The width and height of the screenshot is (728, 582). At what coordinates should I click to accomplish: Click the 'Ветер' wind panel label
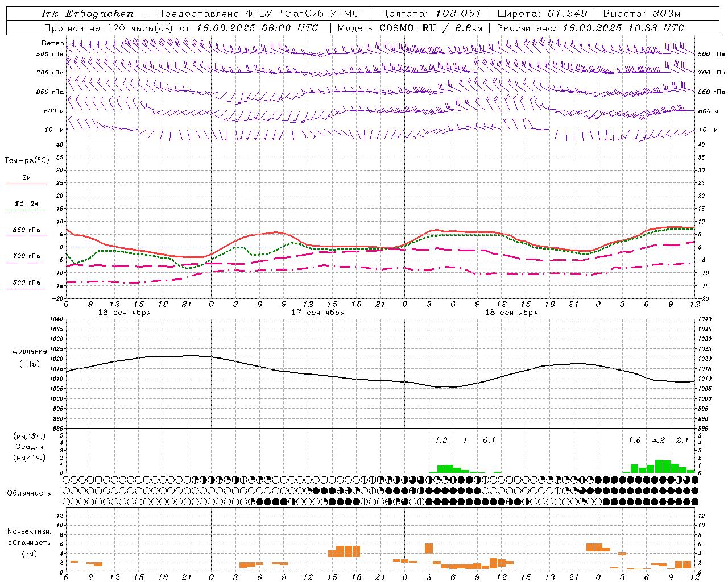[x=52, y=43]
